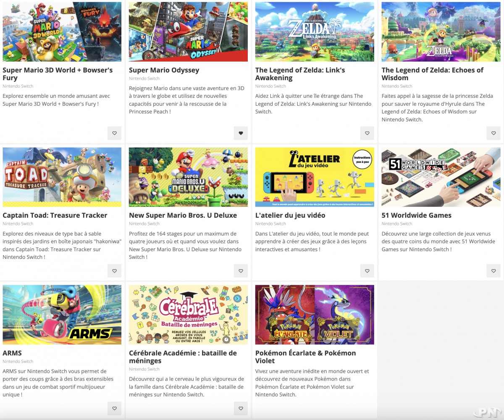Select the 51 Worldwide Games cover artwork
The width and height of the screenshot is (504, 420).
(x=441, y=177)
